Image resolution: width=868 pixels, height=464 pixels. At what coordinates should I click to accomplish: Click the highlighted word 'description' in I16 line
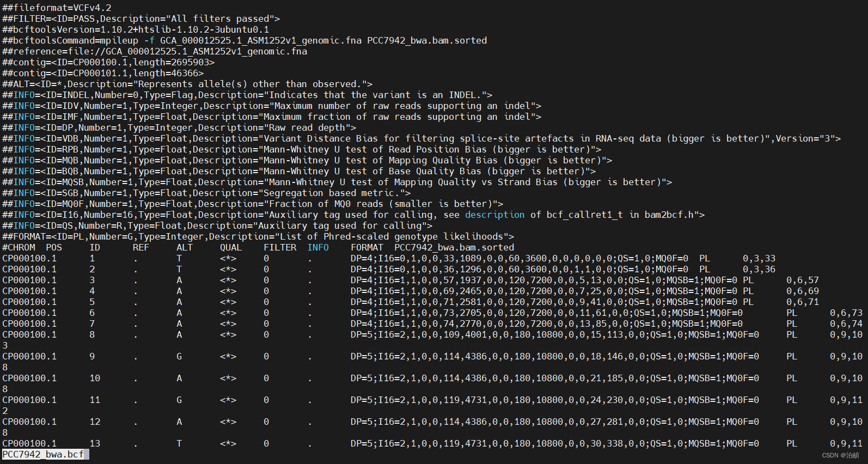(x=495, y=215)
